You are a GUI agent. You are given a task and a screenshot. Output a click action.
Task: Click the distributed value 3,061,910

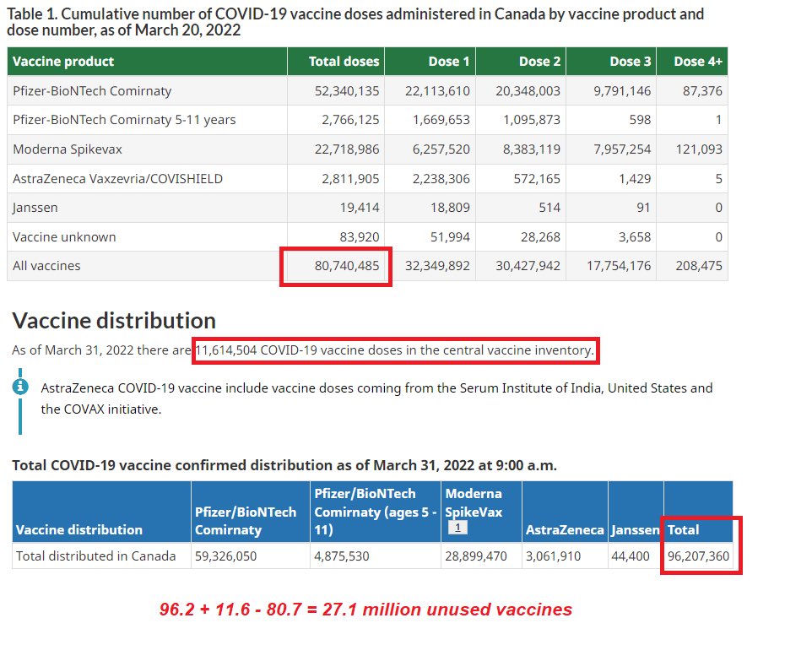[553, 556]
